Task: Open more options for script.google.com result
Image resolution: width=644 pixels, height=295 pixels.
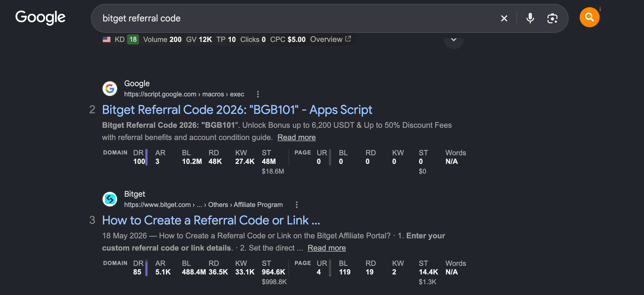Action: pyautogui.click(x=258, y=94)
